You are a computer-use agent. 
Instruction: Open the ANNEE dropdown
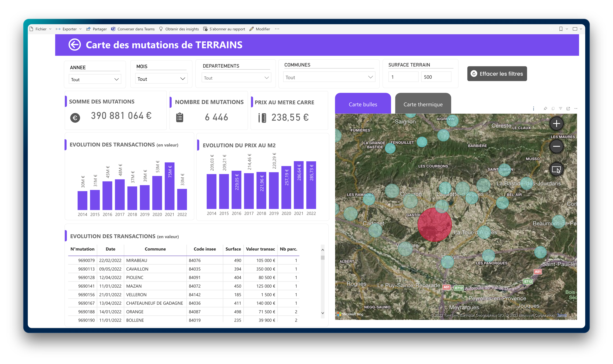click(x=95, y=79)
